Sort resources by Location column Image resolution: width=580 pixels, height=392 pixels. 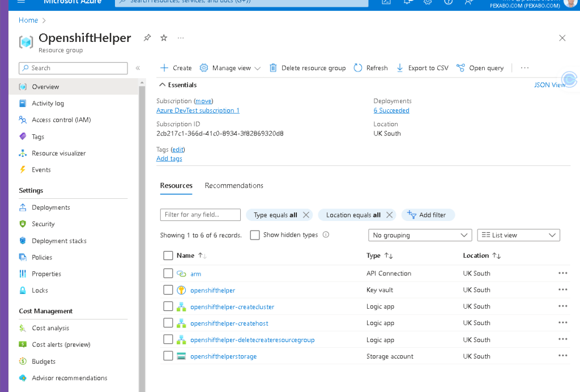click(482, 255)
